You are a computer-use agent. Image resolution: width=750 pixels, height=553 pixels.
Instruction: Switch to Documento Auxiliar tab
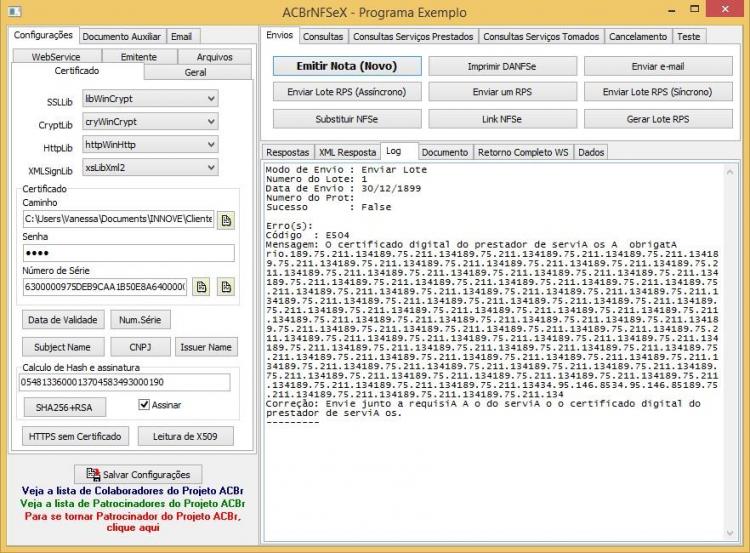[121, 36]
